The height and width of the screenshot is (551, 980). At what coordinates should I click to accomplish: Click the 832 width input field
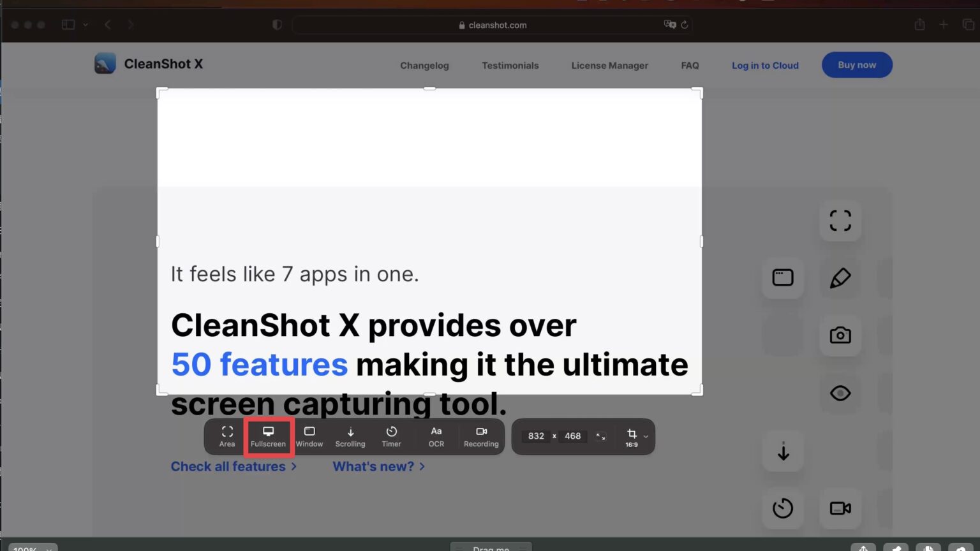(536, 436)
